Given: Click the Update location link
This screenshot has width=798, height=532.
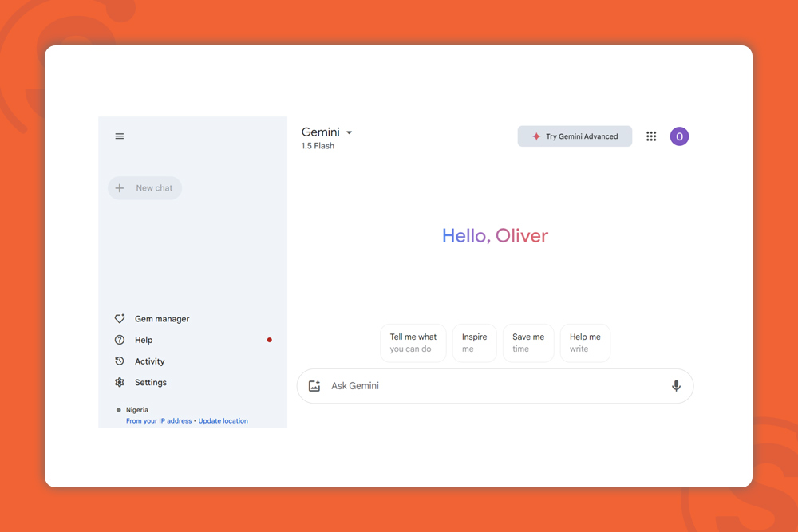Looking at the screenshot, I should (x=223, y=421).
